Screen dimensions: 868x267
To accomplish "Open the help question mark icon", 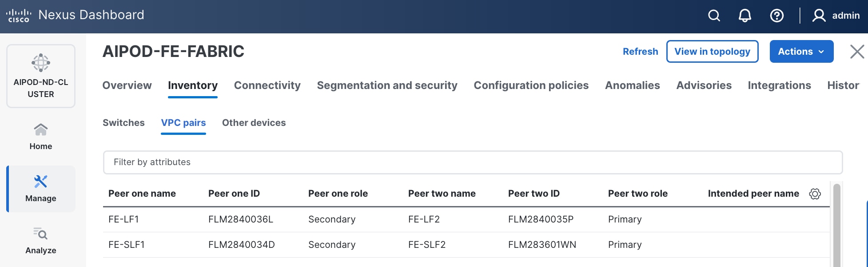I will 777,16.
